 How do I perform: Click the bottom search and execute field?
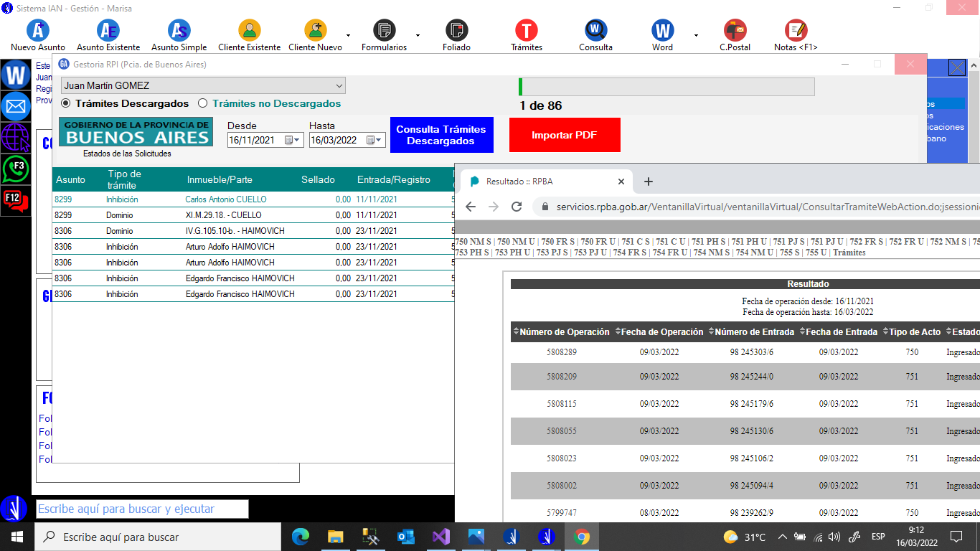142,509
